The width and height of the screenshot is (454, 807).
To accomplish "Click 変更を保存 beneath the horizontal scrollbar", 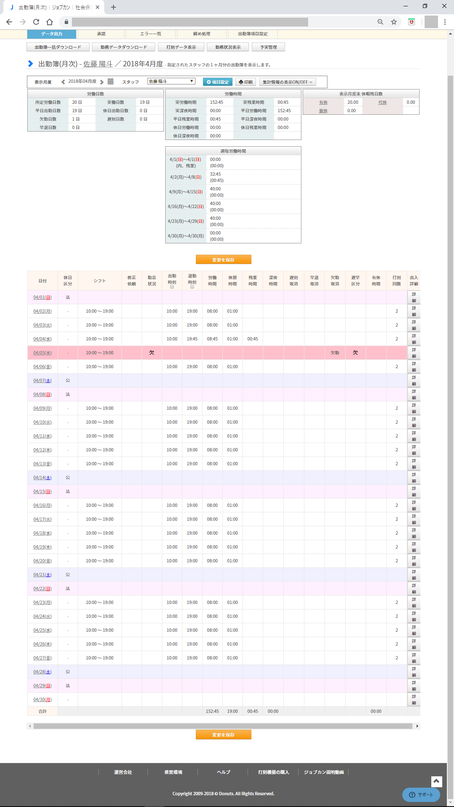I will (x=223, y=735).
